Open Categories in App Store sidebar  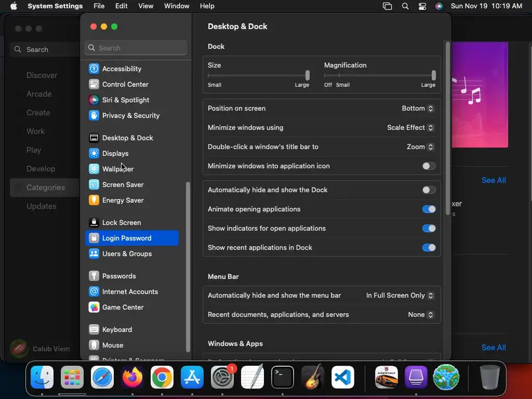45,188
